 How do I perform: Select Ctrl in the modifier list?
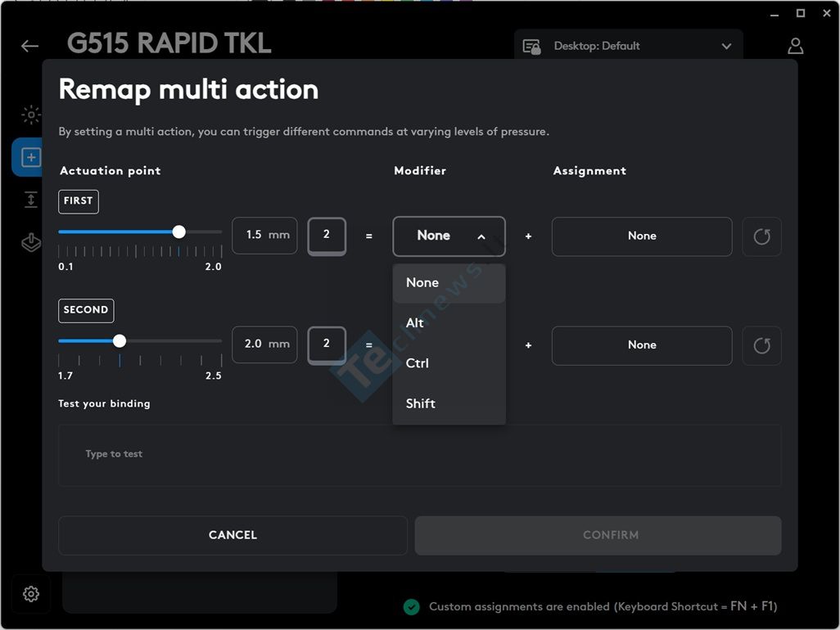[449, 363]
